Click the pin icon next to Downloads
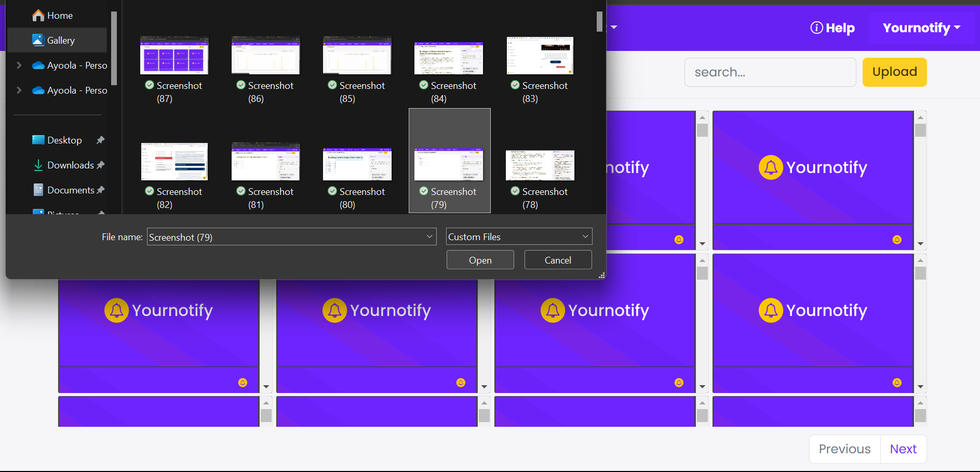The height and width of the screenshot is (472, 980). (101, 165)
